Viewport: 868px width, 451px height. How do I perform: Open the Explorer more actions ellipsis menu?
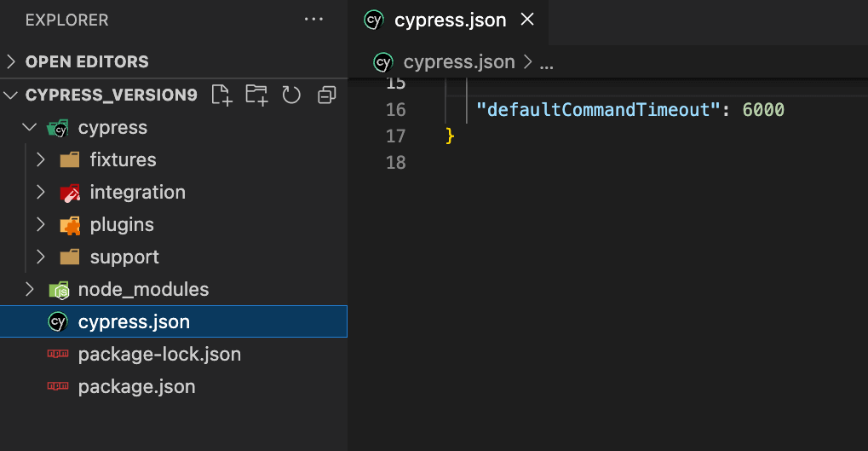click(313, 20)
